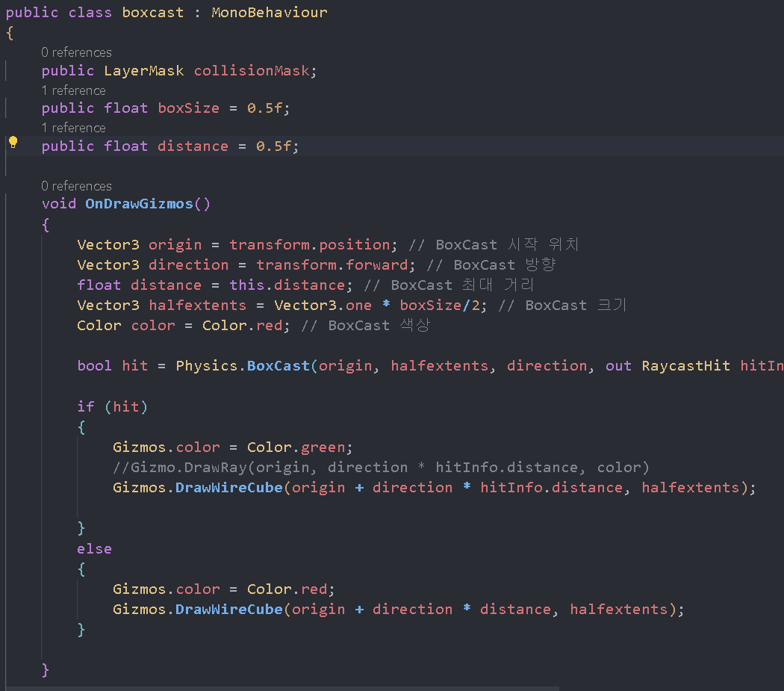
Task: Click the lightbulb quick actions icon
Action: pos(13,143)
